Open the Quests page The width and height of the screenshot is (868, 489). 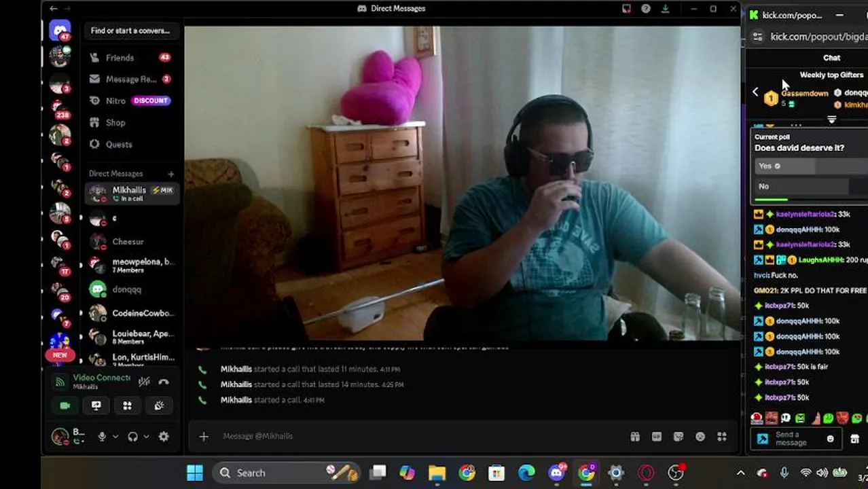(130, 144)
